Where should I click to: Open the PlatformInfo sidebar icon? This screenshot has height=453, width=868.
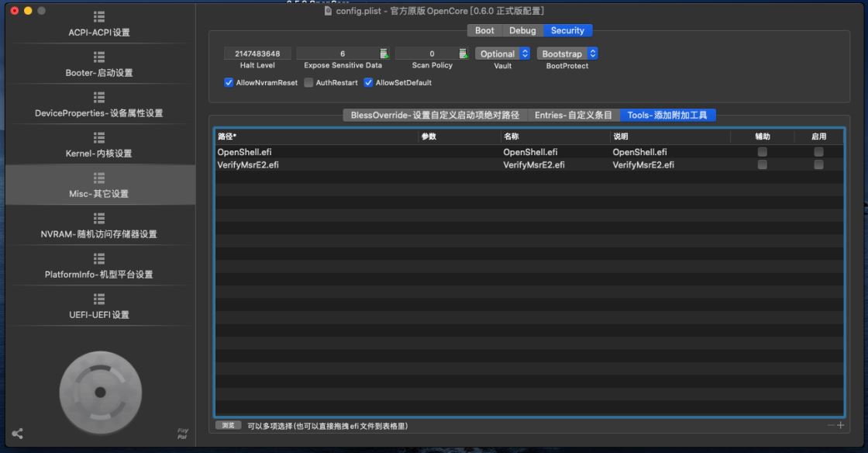[98, 258]
